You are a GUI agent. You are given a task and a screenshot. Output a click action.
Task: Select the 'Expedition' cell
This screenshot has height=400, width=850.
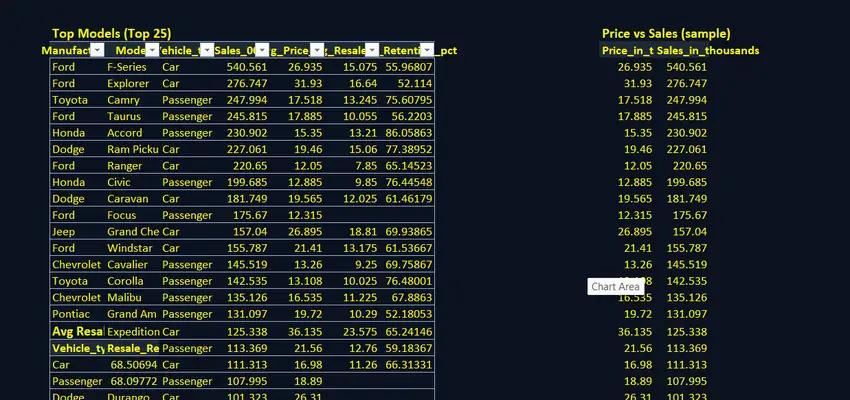pos(132,331)
